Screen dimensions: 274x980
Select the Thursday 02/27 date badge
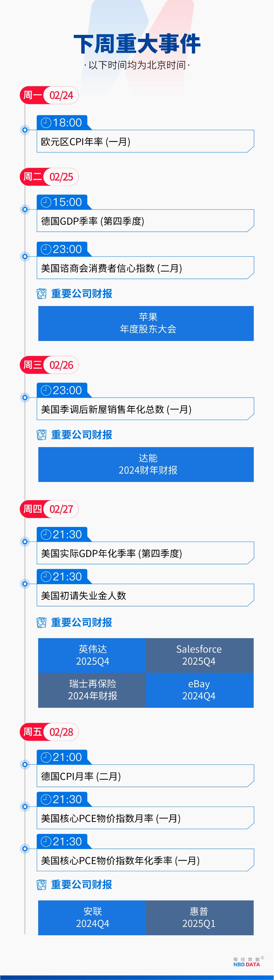[49, 509]
